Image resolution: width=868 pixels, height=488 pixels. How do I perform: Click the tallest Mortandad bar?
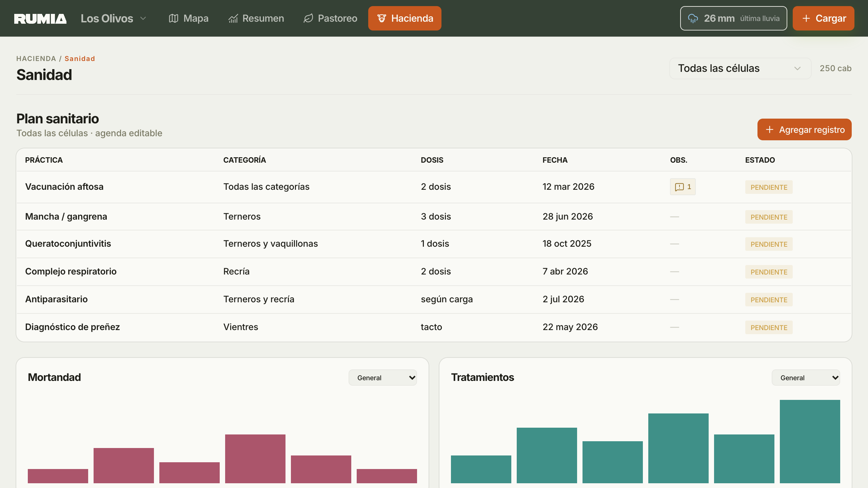coord(255,459)
